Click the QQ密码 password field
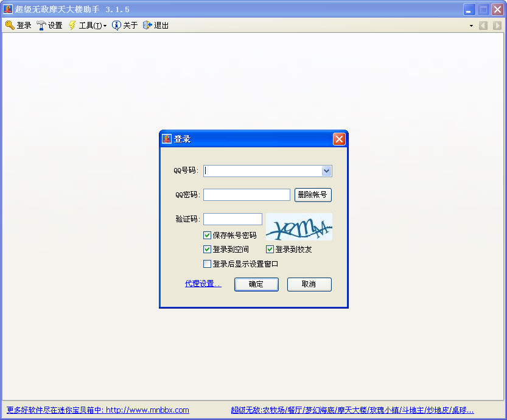The image size is (507, 420). click(247, 195)
